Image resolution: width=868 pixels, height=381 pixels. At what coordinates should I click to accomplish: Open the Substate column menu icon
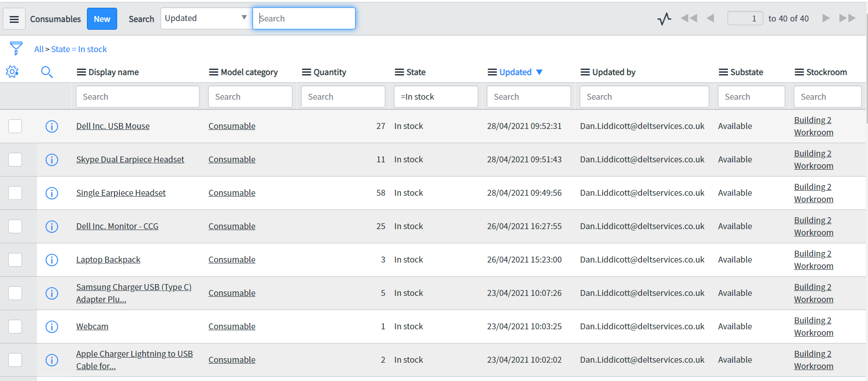pos(723,72)
